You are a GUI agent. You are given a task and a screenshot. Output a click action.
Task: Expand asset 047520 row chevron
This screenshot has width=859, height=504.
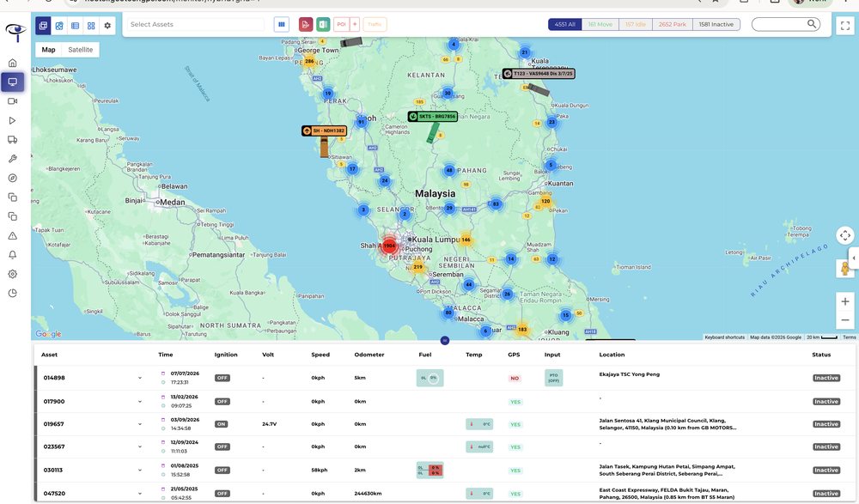click(x=140, y=494)
